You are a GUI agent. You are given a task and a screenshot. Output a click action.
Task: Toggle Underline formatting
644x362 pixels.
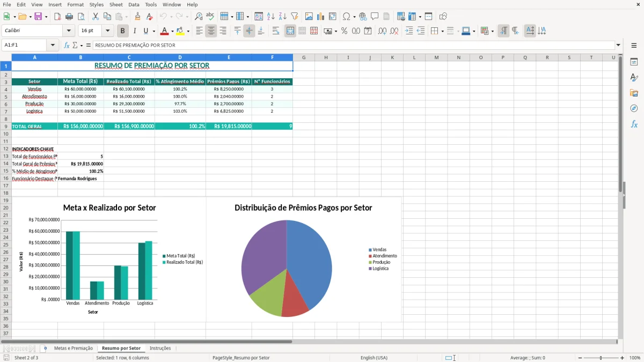(146, 31)
